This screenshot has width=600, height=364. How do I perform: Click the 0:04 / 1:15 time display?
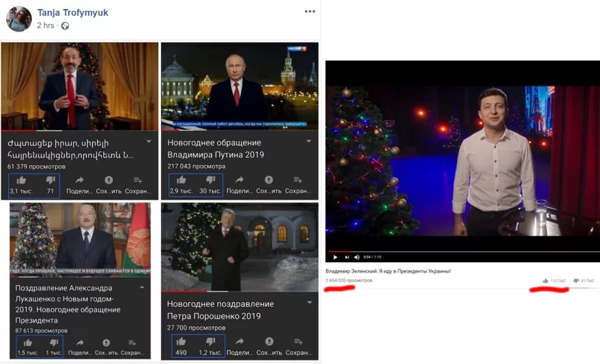pyautogui.click(x=372, y=257)
